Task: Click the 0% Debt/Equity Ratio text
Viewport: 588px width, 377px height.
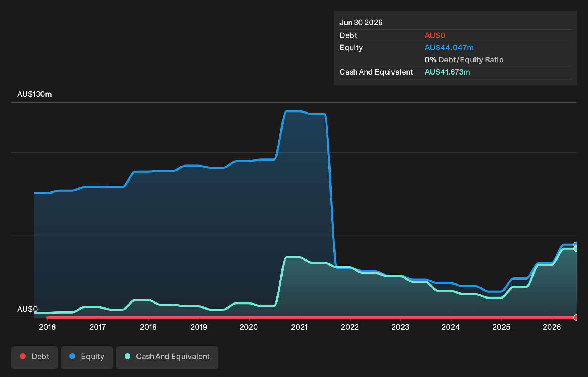Action: [464, 60]
